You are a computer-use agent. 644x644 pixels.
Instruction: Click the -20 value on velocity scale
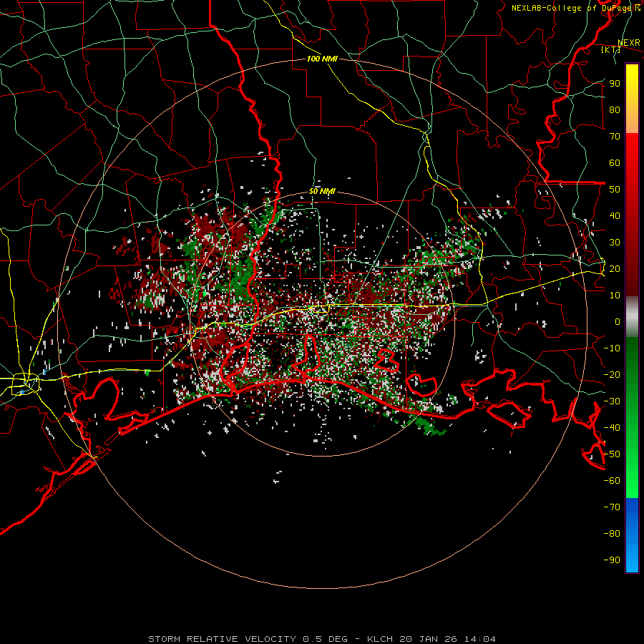pos(612,374)
